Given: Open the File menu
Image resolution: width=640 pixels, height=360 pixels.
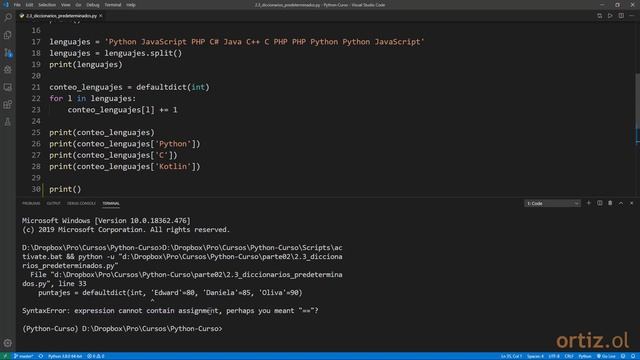Looking at the screenshot, I should (x=17, y=5).
